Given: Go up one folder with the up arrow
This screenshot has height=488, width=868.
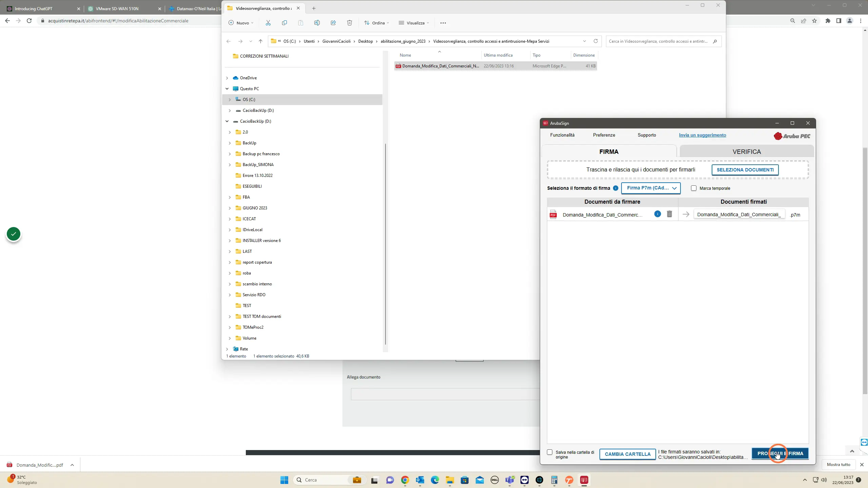Looking at the screenshot, I should click(260, 41).
